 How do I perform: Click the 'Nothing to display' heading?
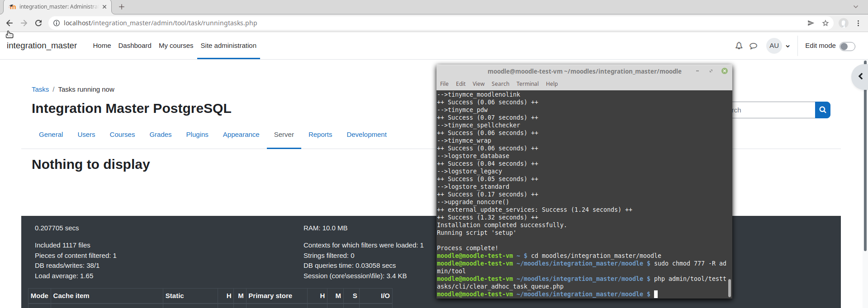90,164
